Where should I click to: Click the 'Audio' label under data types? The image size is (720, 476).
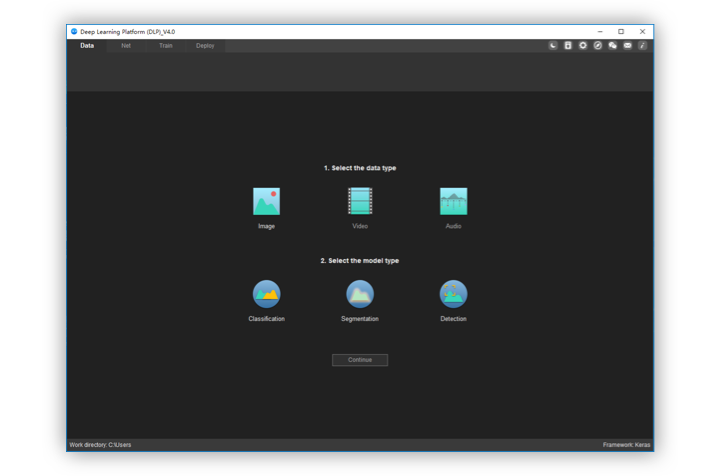pos(454,226)
